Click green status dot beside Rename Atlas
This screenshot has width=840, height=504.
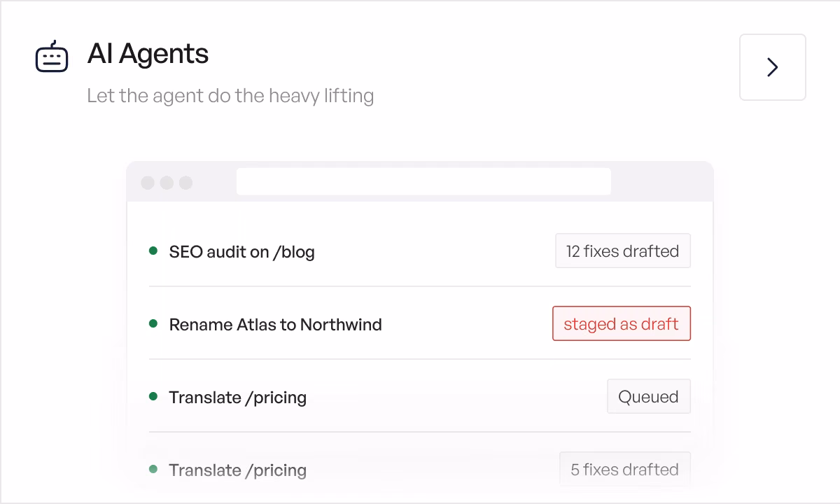point(153,323)
